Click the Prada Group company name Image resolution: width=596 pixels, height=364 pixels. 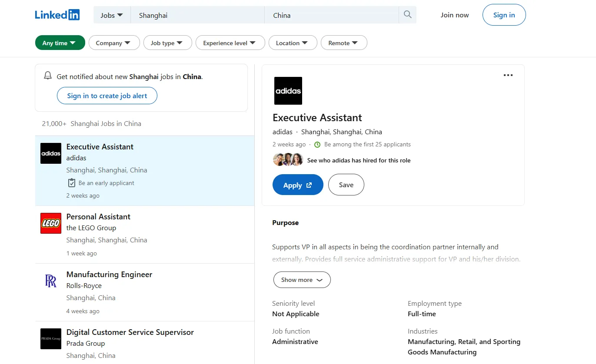pyautogui.click(x=86, y=343)
